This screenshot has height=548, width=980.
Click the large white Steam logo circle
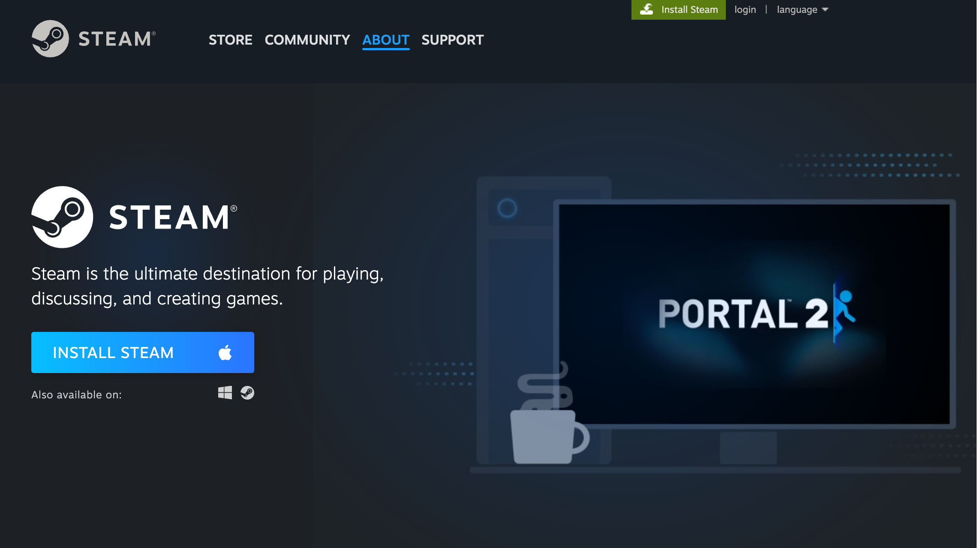click(x=62, y=217)
